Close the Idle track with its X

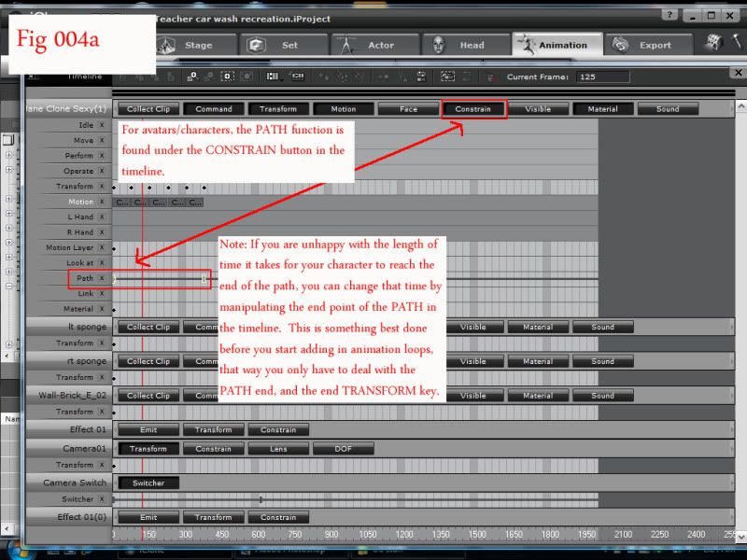click(x=102, y=125)
